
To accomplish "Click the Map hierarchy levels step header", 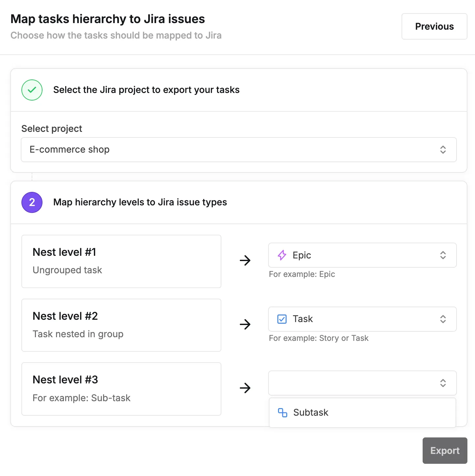I will coord(140,202).
